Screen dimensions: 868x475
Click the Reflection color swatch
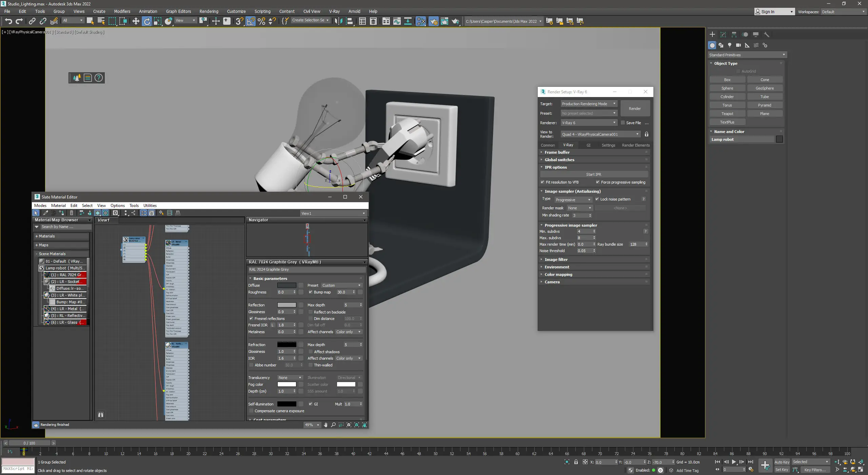pos(287,305)
